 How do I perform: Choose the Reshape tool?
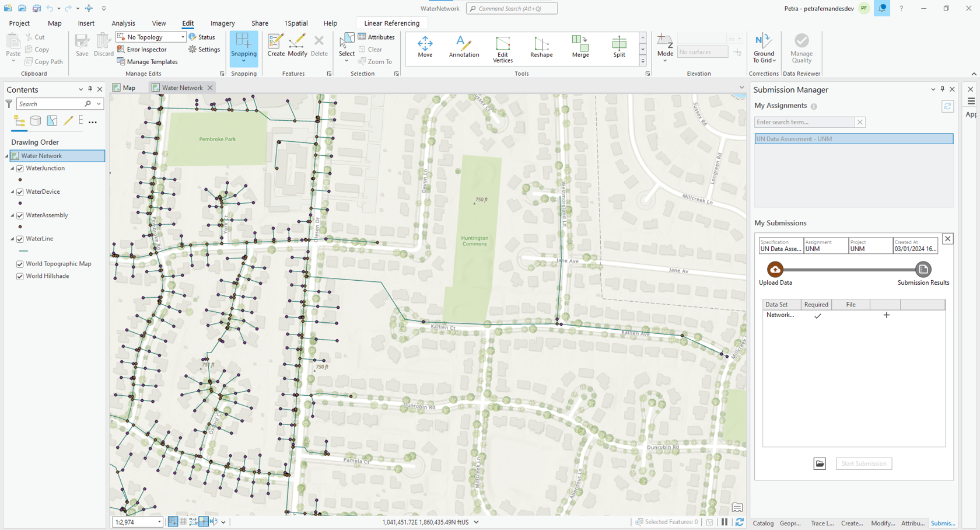point(541,47)
